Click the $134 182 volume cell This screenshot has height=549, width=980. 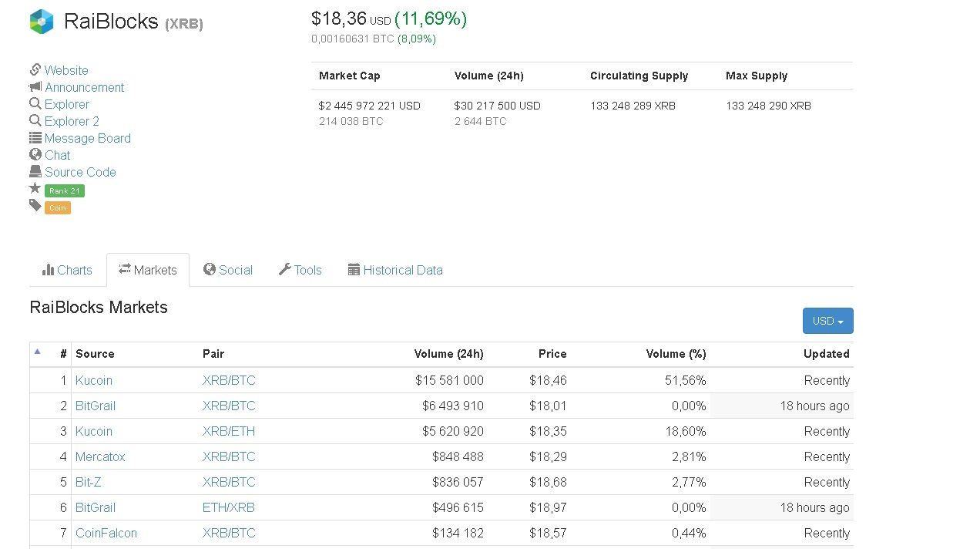point(458,533)
